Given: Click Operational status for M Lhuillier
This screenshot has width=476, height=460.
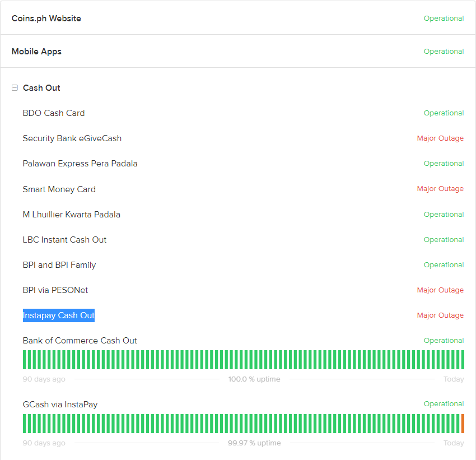Looking at the screenshot, I should pyautogui.click(x=444, y=215).
